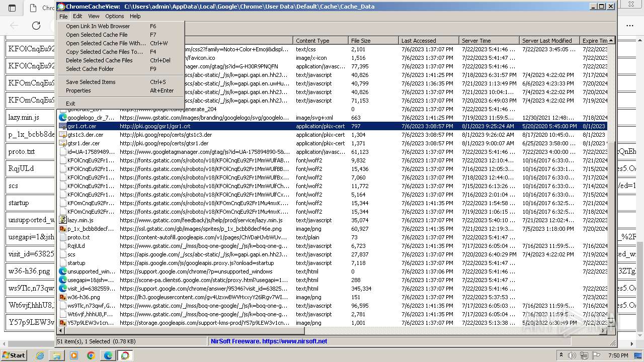This screenshot has height=362, width=644.
Task: Select the proto.txt filename in list
Action: [78, 237]
